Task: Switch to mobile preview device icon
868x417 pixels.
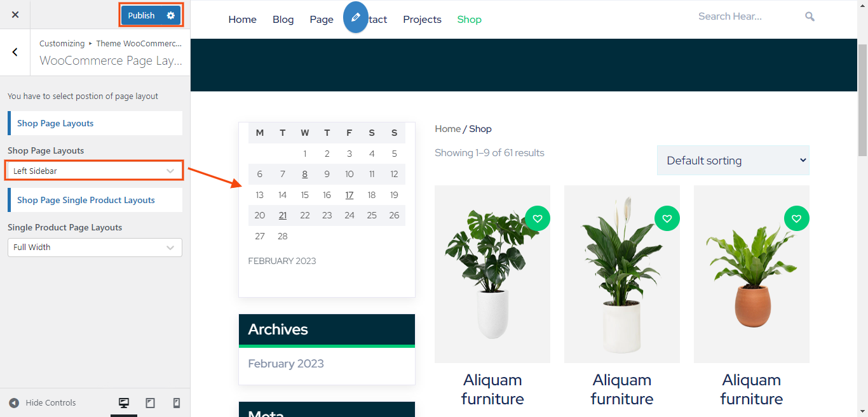Action: pyautogui.click(x=177, y=403)
